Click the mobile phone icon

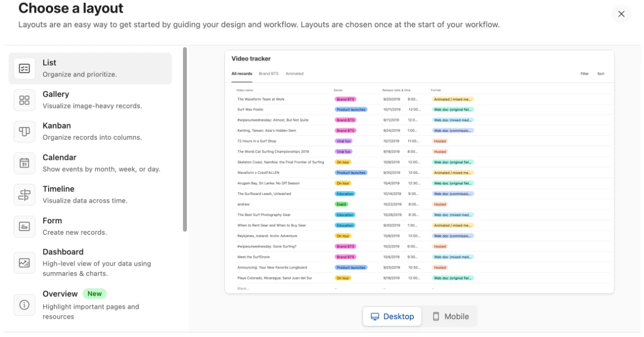pos(436,316)
